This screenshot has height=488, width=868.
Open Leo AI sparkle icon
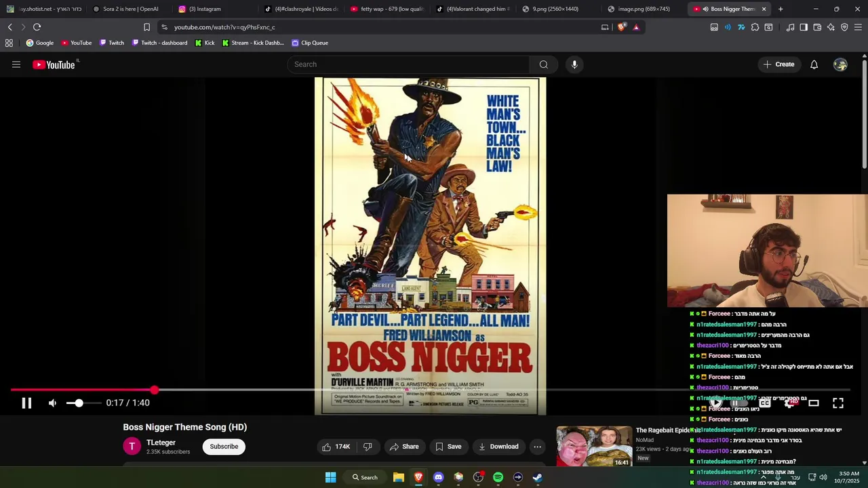point(831,27)
